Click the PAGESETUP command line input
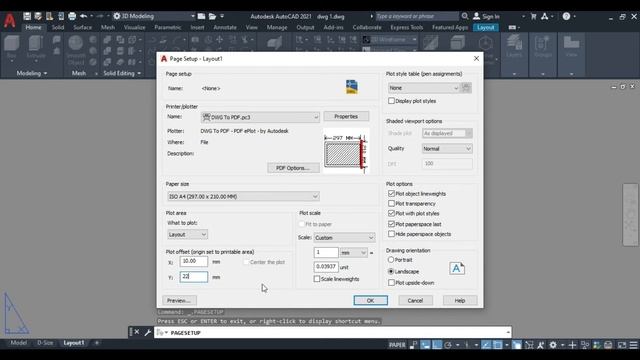The width and height of the screenshot is (640, 360). coord(333,333)
